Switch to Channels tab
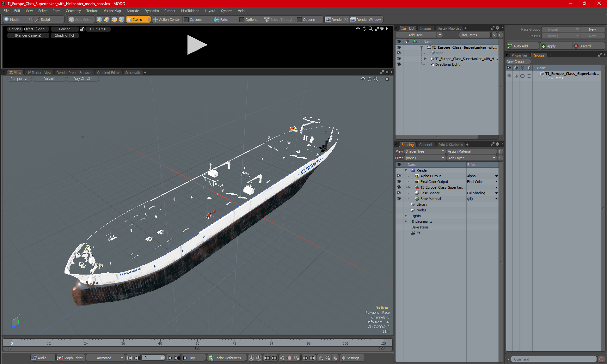Screen dimensions: 607x364 pyautogui.click(x=426, y=145)
